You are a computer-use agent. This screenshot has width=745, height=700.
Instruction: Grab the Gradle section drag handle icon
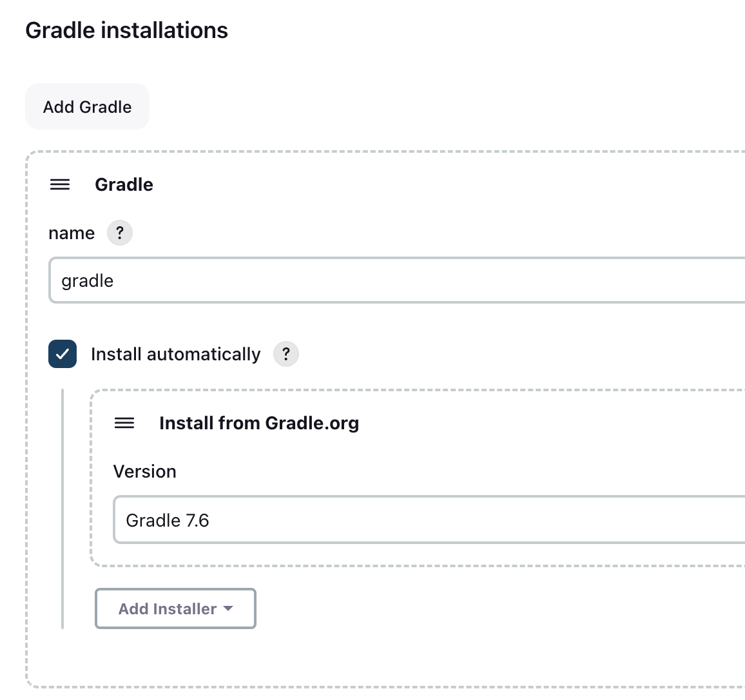tap(60, 184)
